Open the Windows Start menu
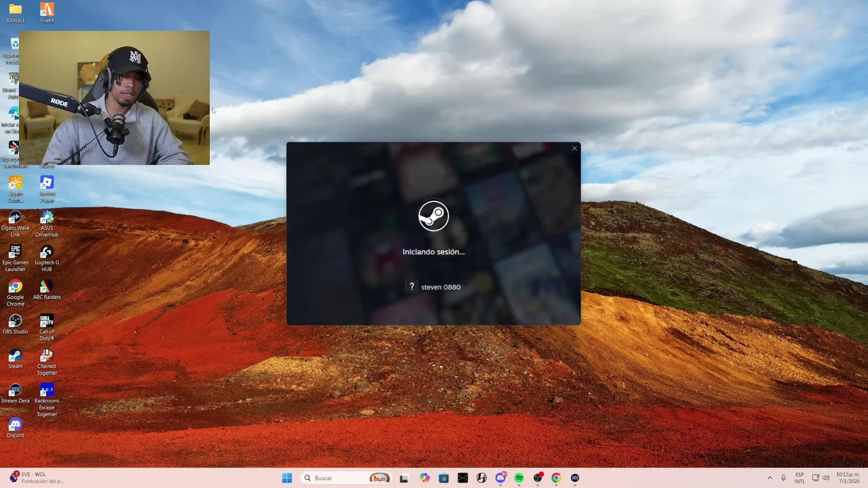The width and height of the screenshot is (868, 488). (x=287, y=478)
